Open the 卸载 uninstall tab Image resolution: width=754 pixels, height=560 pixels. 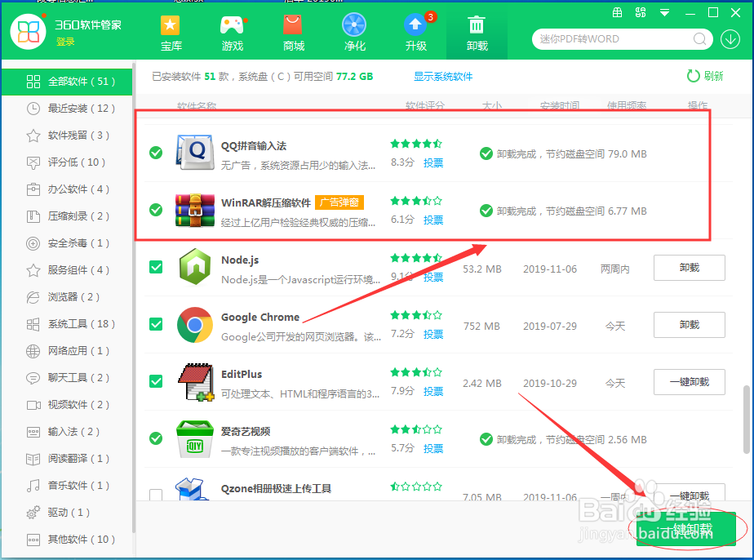click(x=477, y=33)
